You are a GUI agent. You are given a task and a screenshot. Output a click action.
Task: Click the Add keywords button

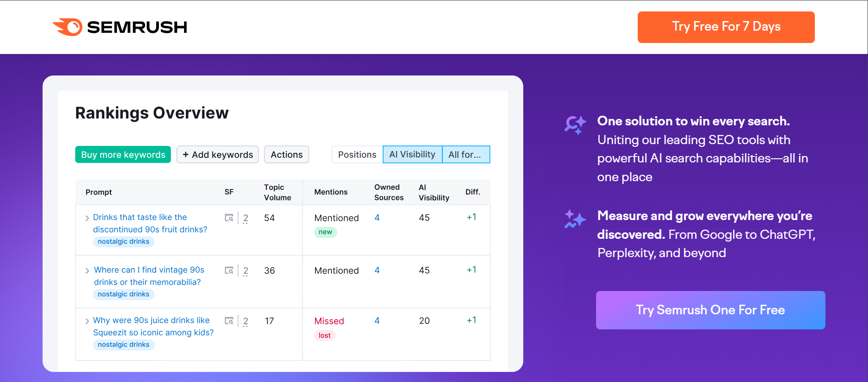click(217, 155)
